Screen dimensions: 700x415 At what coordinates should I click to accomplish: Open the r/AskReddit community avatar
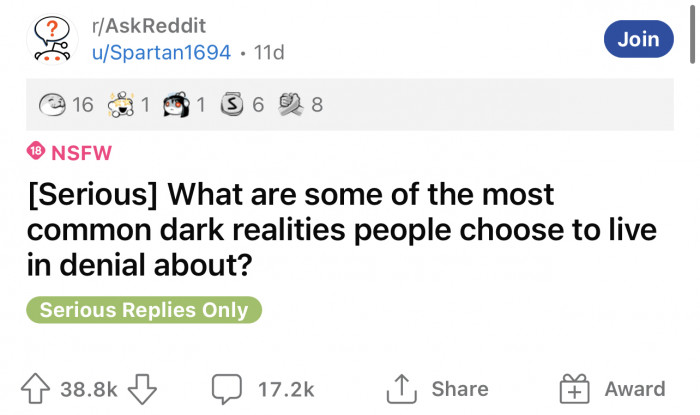pyautogui.click(x=52, y=39)
